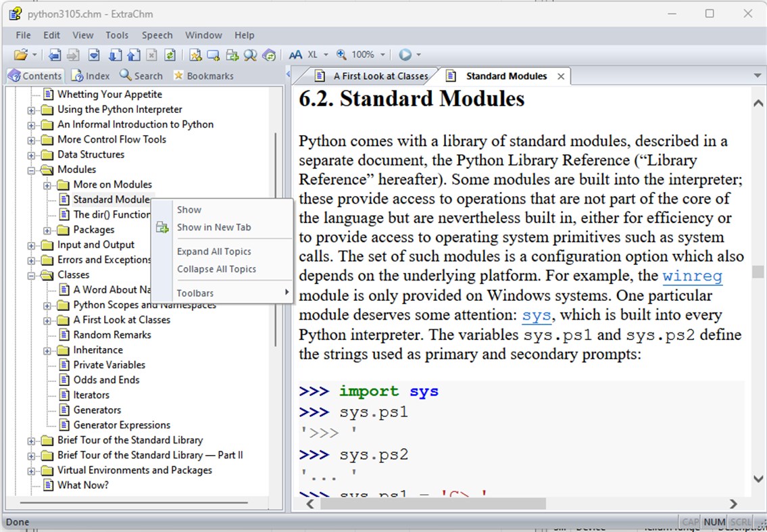Expand the Data Structures node
The width and height of the screenshot is (767, 532).
coord(31,155)
